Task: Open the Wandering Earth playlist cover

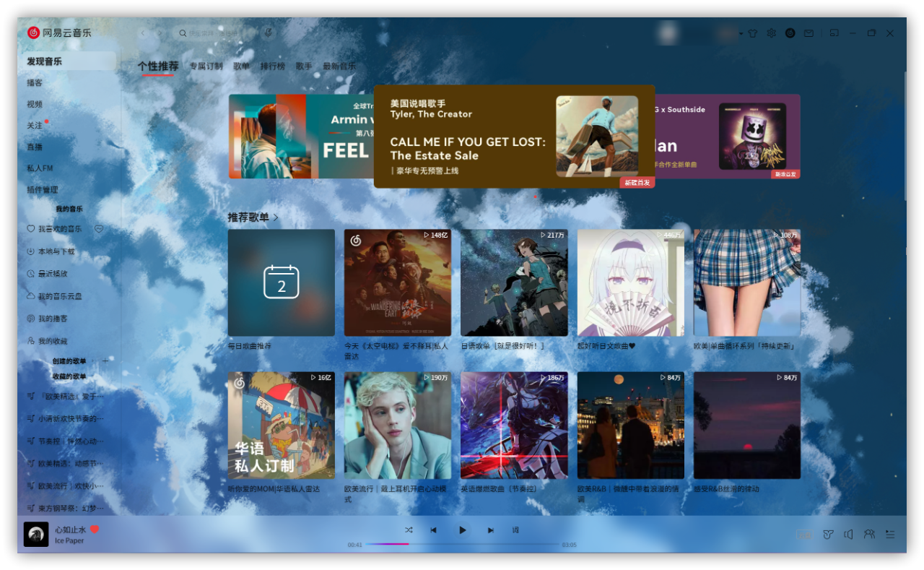Action: coord(398,282)
